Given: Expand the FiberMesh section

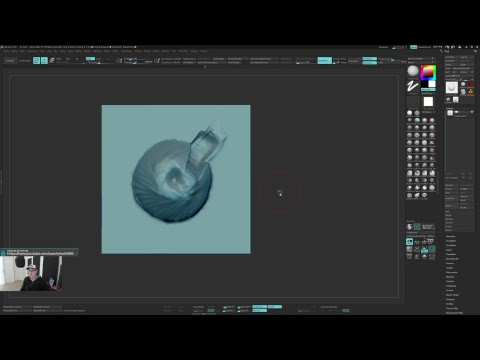Looking at the screenshot, I should [x=451, y=254].
